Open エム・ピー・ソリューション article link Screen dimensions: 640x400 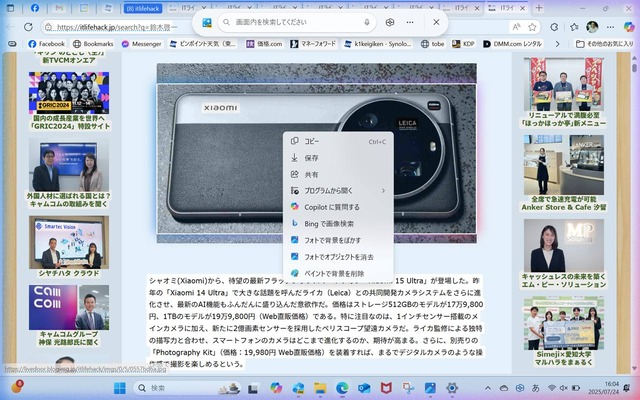pyautogui.click(x=564, y=280)
